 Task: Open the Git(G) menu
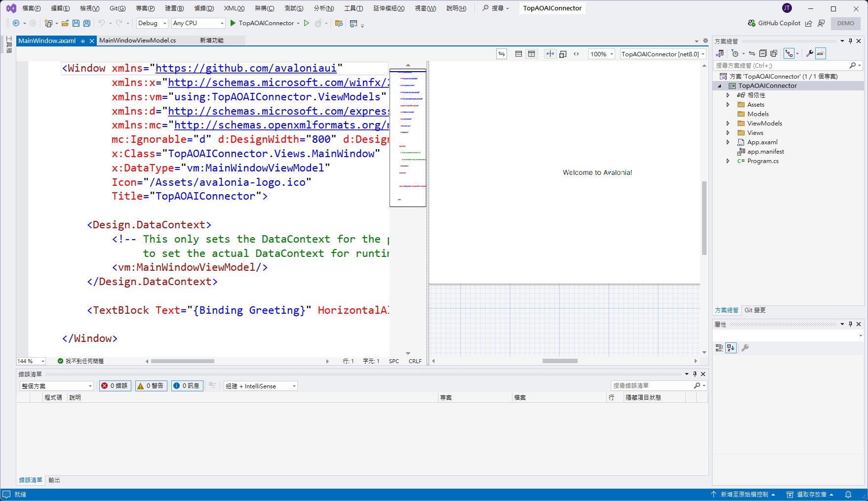coord(118,8)
